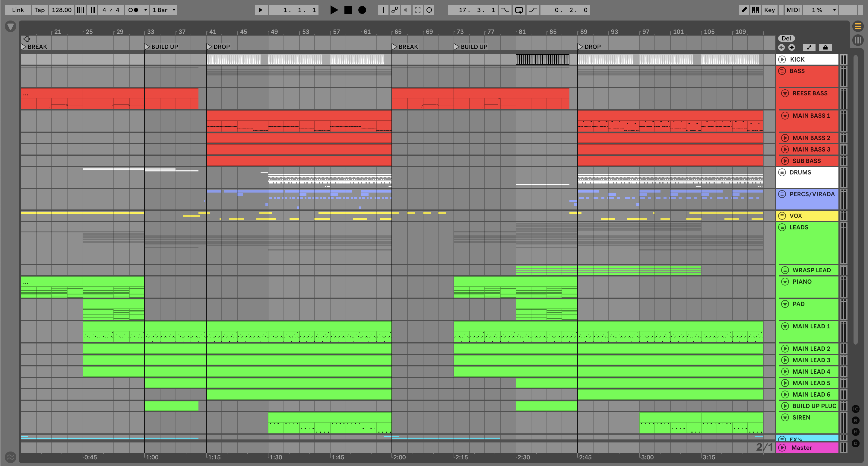Viewport: 868px width, 466px height.
Task: Click Re-enable Automation arrow button
Action: (406, 10)
